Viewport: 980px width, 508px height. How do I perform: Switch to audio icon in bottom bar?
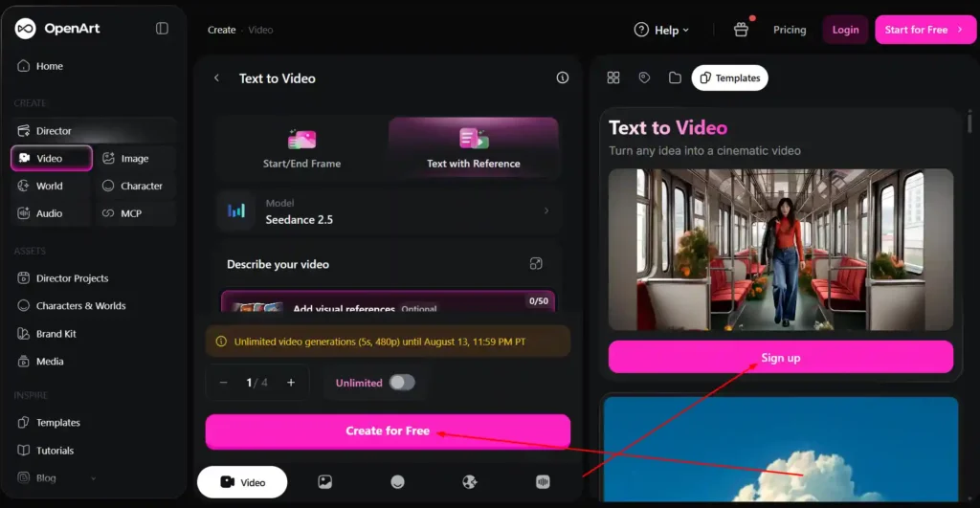tap(543, 482)
